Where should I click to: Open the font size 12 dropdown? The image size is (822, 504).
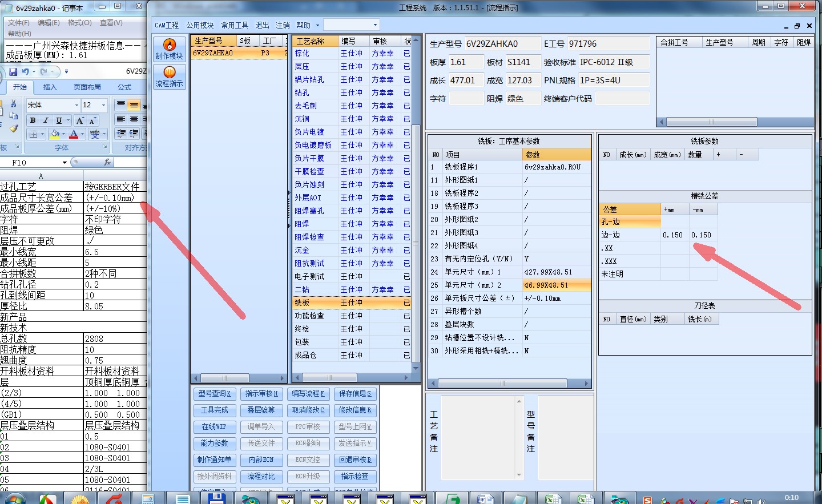click(x=103, y=105)
